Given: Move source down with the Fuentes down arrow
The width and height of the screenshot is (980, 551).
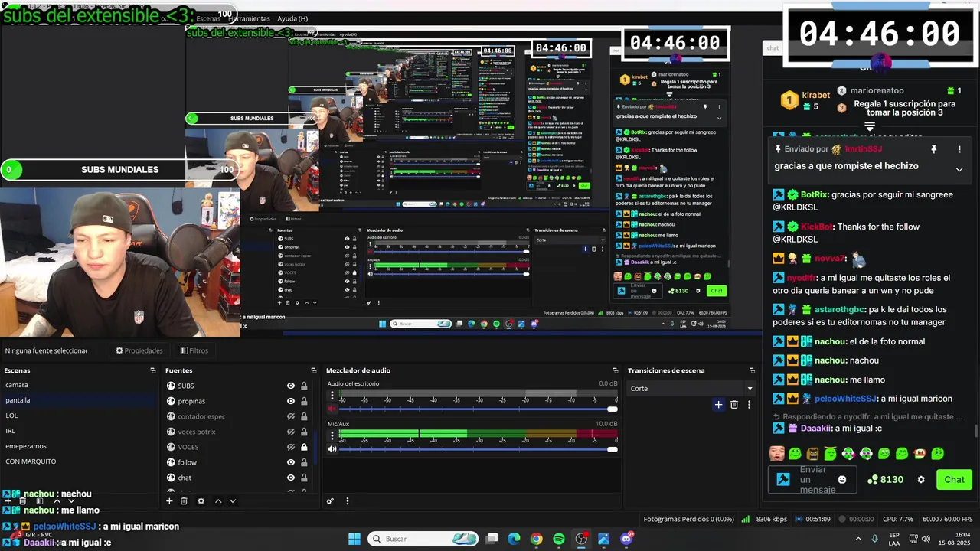Looking at the screenshot, I should pos(233,501).
